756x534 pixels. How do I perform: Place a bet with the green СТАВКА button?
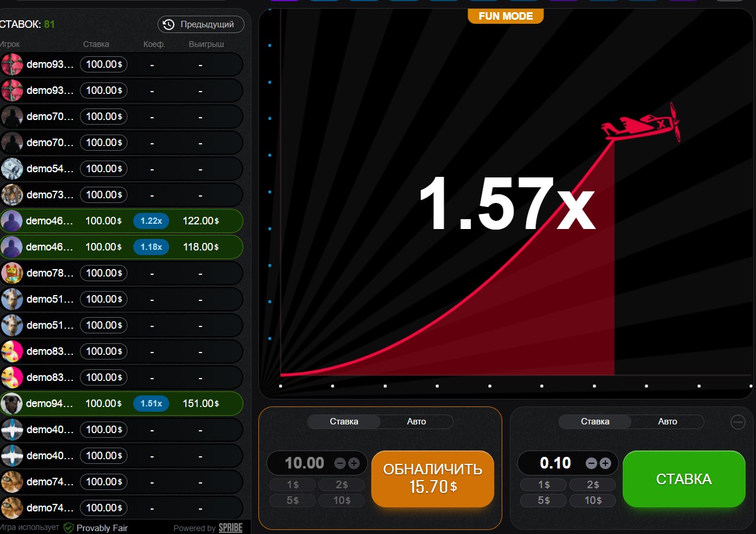(x=684, y=479)
